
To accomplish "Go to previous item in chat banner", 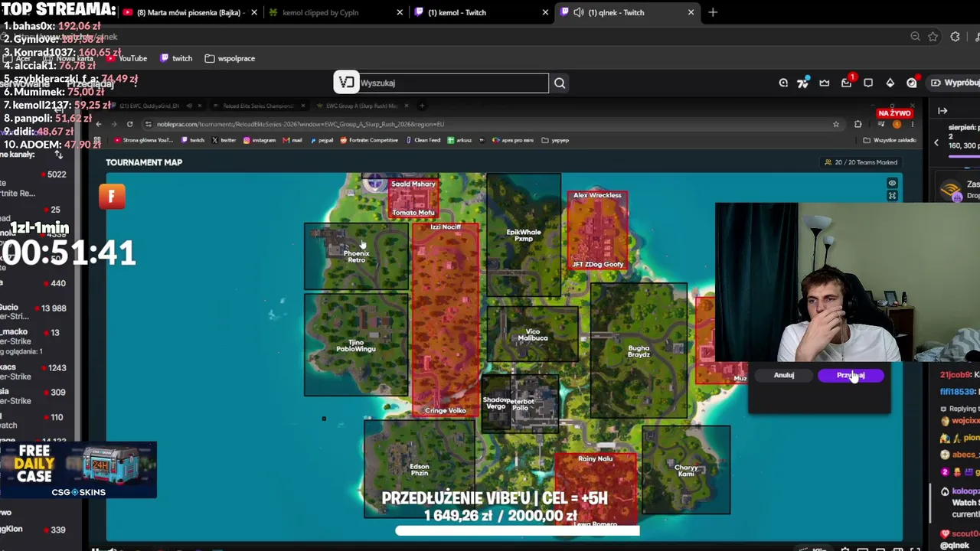I will click(x=936, y=142).
